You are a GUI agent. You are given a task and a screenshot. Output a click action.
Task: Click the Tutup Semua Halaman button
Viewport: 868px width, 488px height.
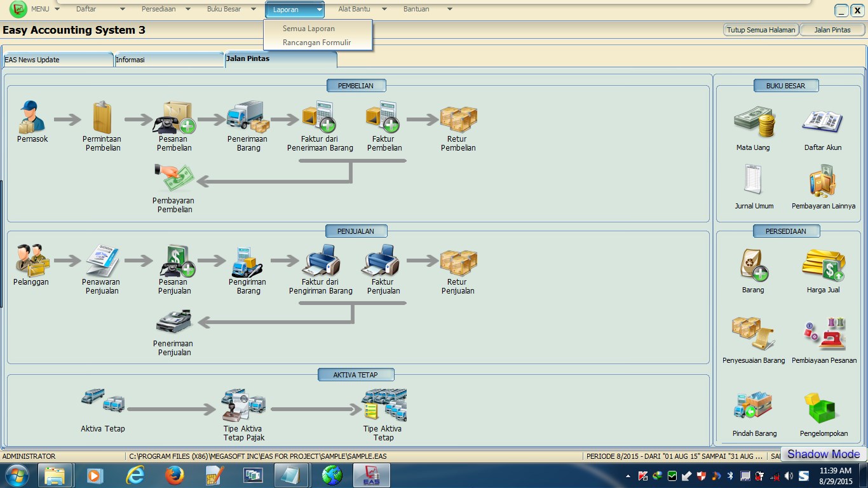[x=761, y=30]
